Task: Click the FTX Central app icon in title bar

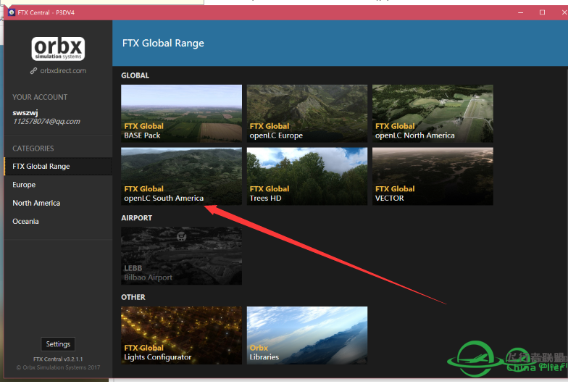Action: pos(11,13)
